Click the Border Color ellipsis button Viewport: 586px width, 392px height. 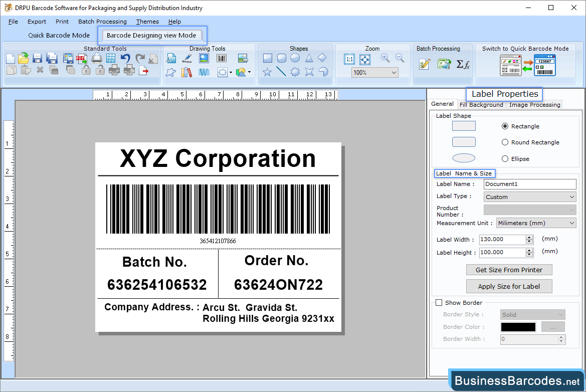point(553,327)
